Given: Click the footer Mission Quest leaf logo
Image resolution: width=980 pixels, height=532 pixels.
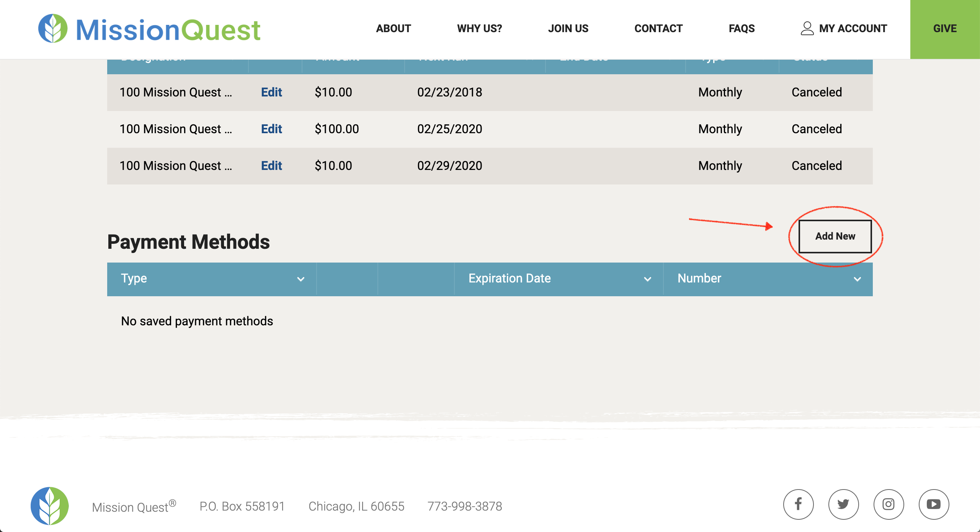Looking at the screenshot, I should pyautogui.click(x=50, y=506).
